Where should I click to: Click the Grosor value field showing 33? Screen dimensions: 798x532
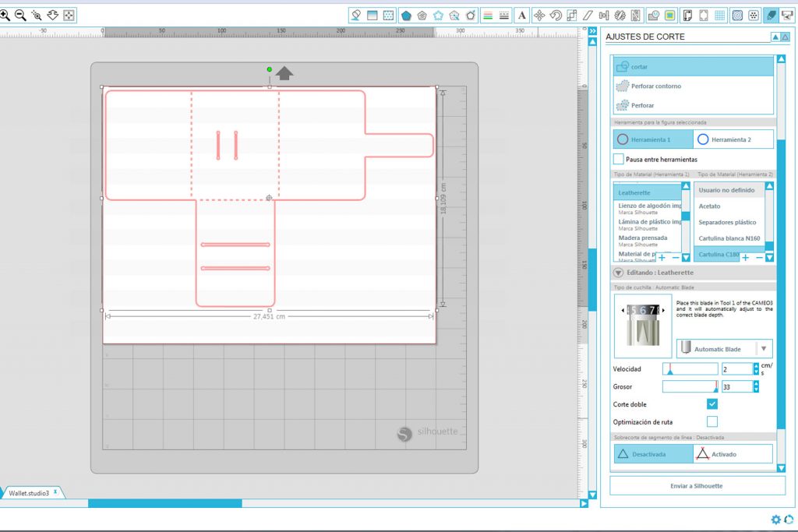(736, 386)
